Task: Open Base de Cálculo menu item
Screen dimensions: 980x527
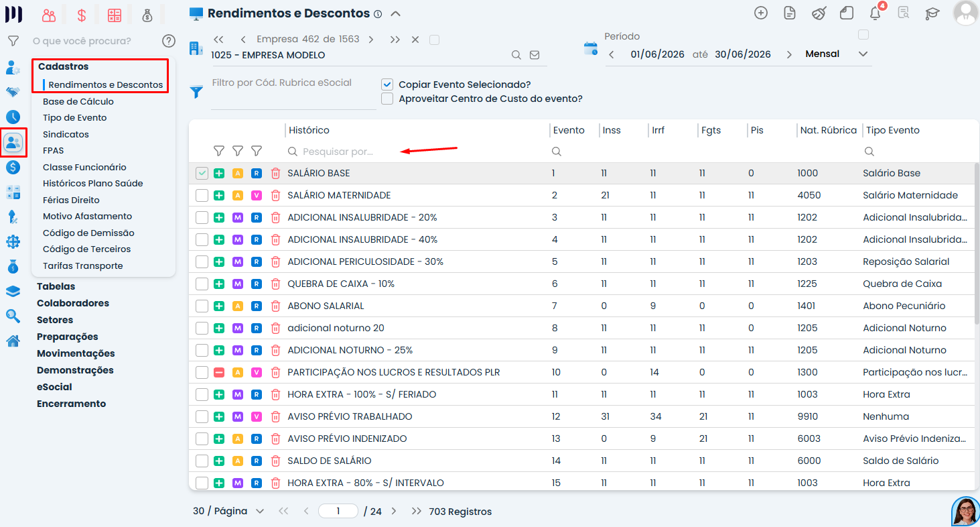Action: point(78,101)
